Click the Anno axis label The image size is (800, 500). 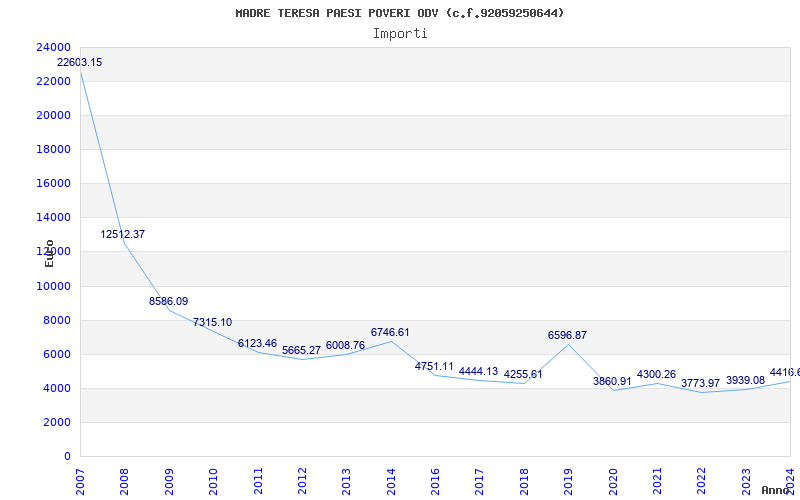click(774, 490)
